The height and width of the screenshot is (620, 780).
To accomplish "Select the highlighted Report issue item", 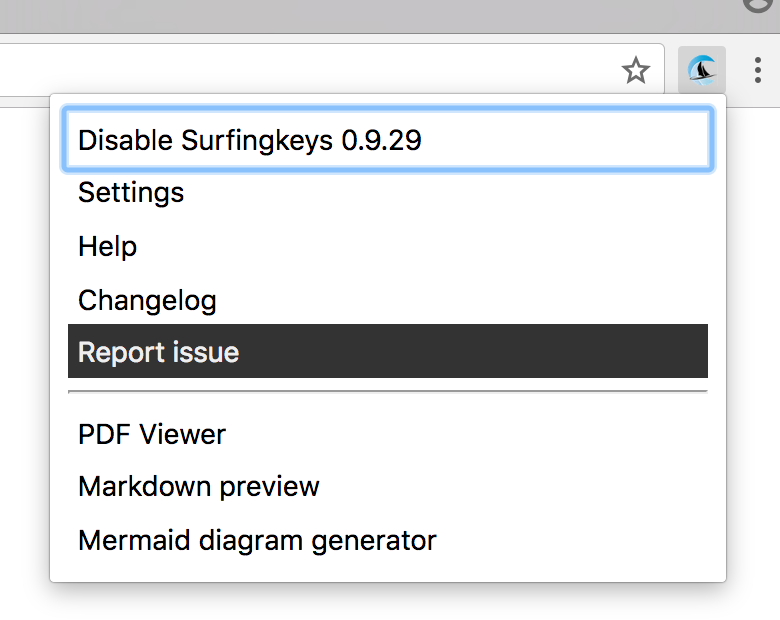I will (x=388, y=351).
